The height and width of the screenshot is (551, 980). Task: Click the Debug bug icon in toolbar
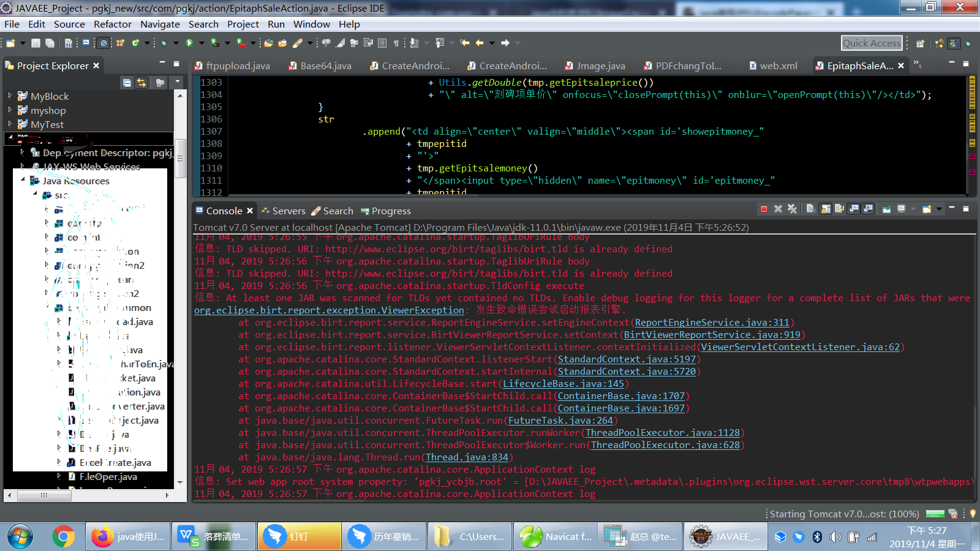pos(164,43)
